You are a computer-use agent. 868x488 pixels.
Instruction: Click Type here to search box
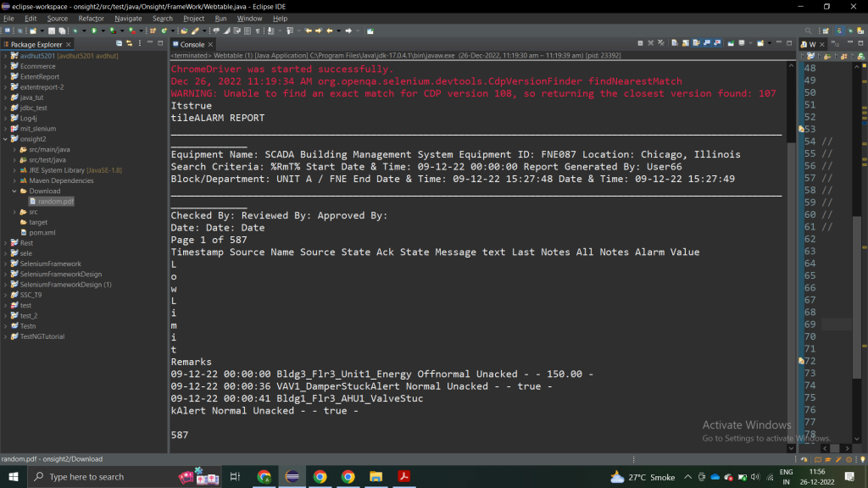click(103, 476)
